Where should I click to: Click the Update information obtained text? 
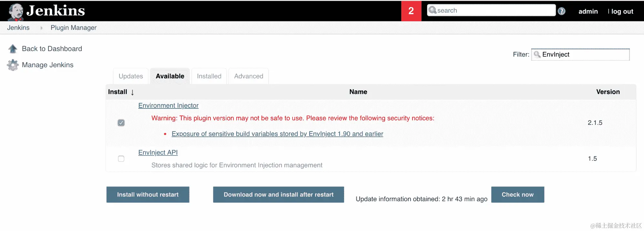coord(422,199)
